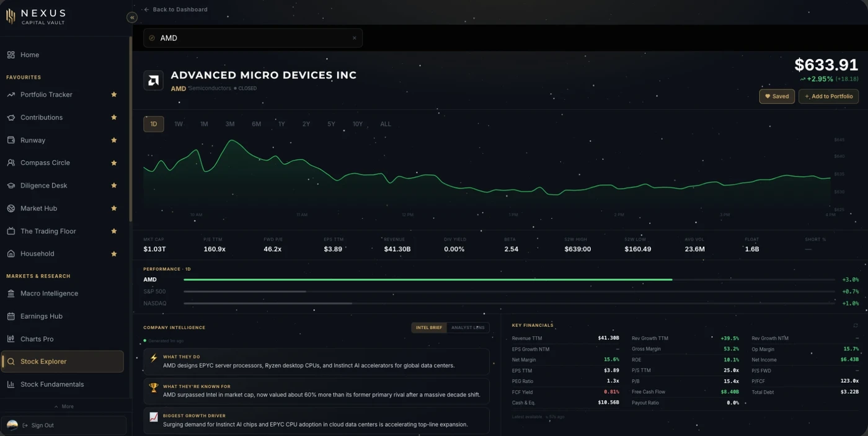The image size is (868, 436).
Task: Click the lightning icon beside What They Do
Action: pos(154,358)
